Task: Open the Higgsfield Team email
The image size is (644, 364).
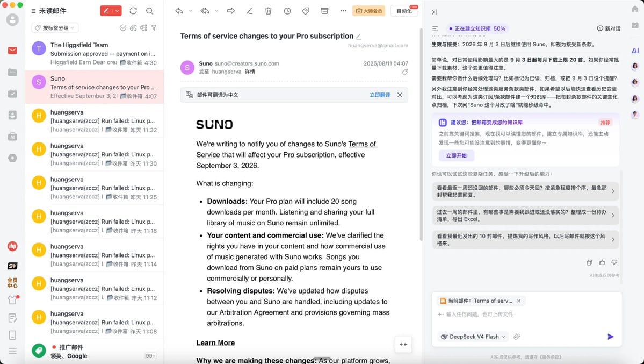Action: (x=95, y=53)
